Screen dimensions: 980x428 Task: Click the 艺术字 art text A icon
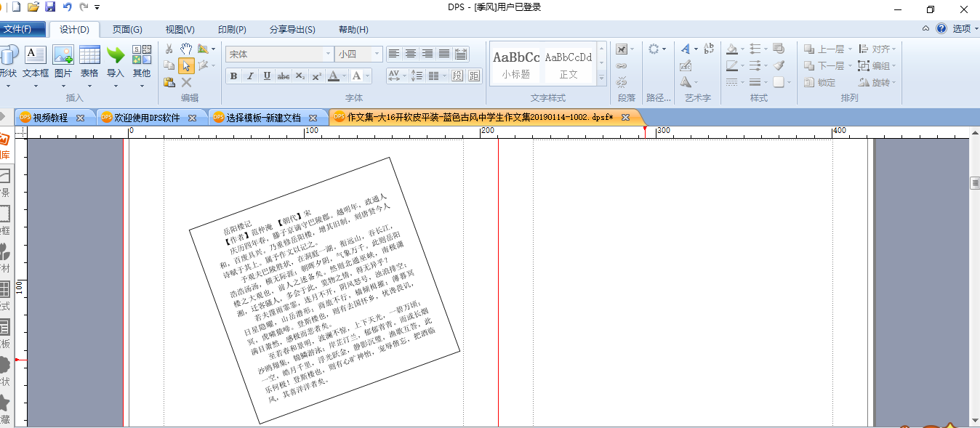[x=686, y=49]
